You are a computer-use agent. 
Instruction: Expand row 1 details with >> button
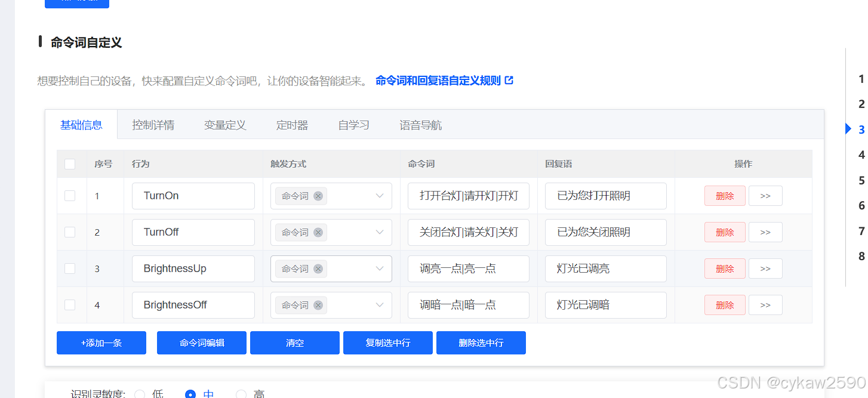click(x=765, y=196)
